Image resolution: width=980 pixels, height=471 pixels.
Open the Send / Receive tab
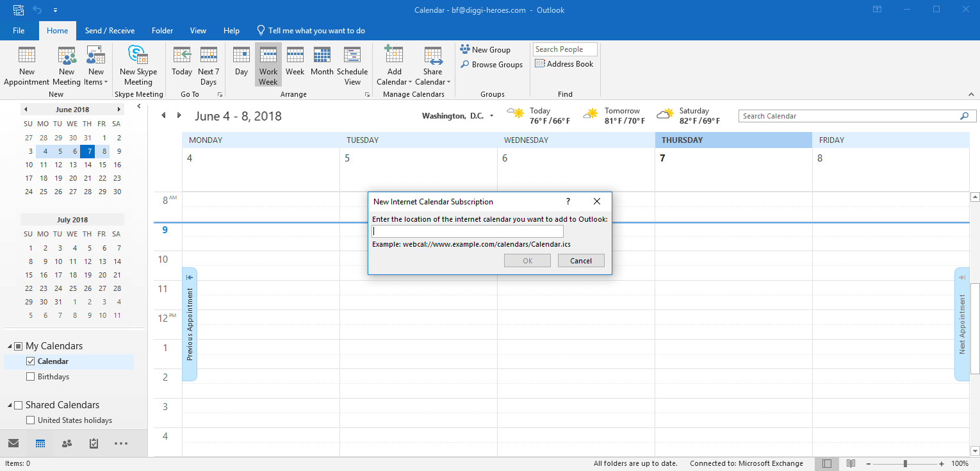click(110, 31)
